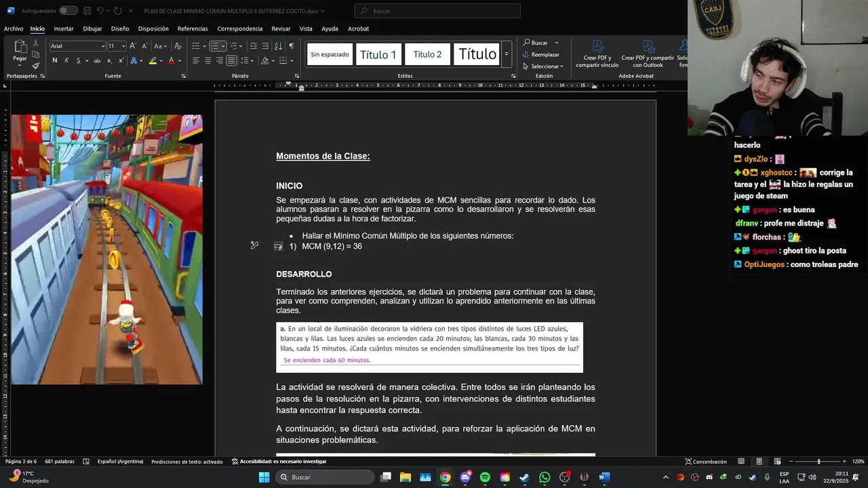868x488 pixels.
Task: Expand the Estilos gallery
Action: click(x=507, y=54)
